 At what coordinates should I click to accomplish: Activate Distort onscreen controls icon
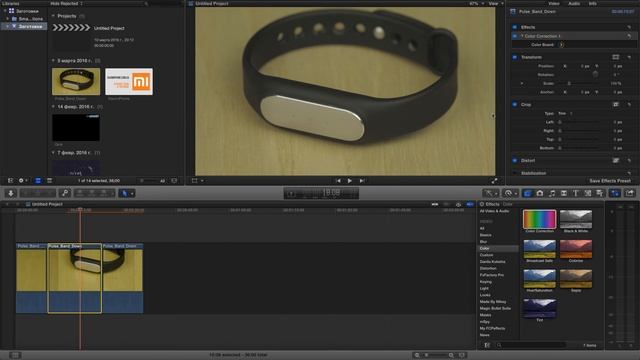(x=616, y=160)
